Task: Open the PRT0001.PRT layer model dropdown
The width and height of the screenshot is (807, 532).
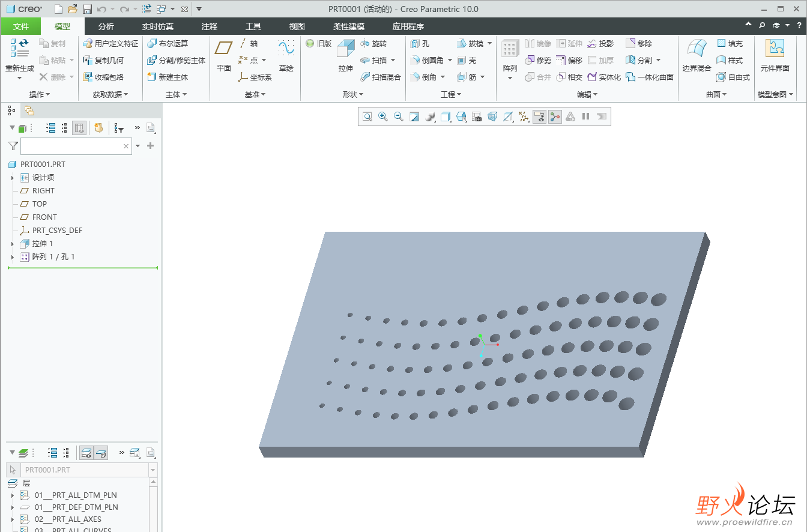Action: click(153, 470)
